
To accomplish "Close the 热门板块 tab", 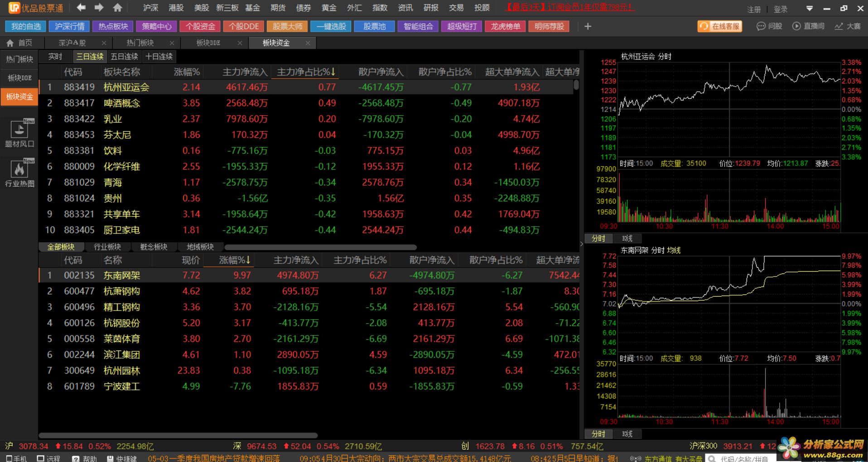I will [x=172, y=43].
